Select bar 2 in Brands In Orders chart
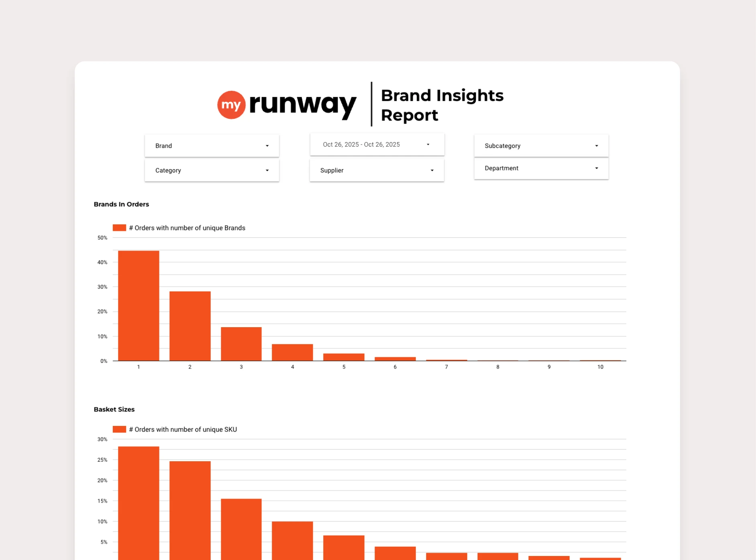Image resolution: width=756 pixels, height=560 pixels. (190, 326)
